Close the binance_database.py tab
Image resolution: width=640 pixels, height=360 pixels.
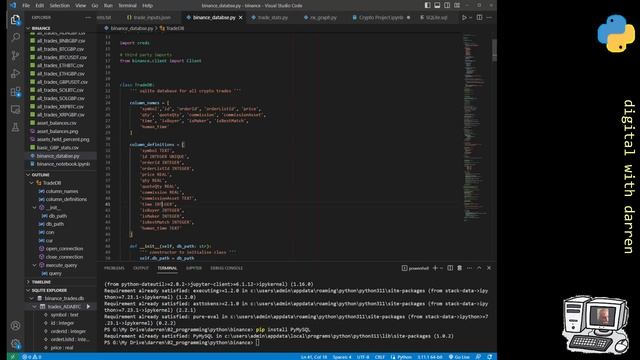[241, 18]
